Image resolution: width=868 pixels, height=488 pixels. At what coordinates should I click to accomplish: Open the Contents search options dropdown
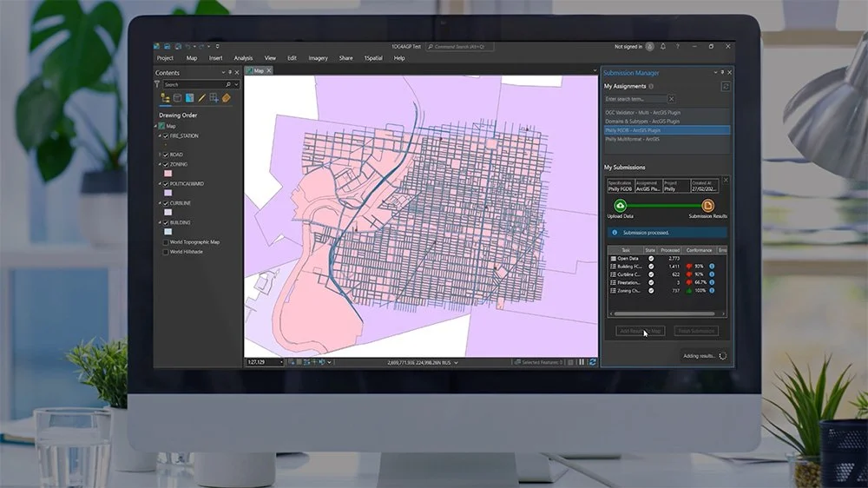(x=236, y=85)
